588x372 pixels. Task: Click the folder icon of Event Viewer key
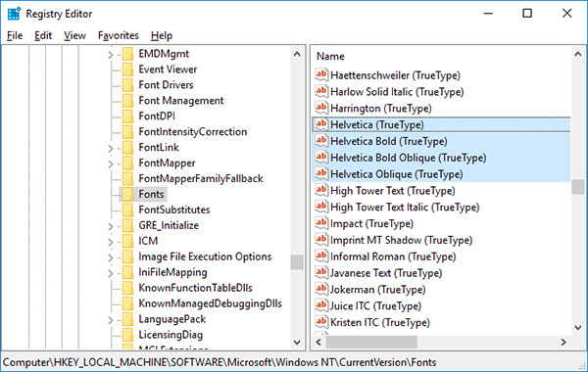[127, 70]
